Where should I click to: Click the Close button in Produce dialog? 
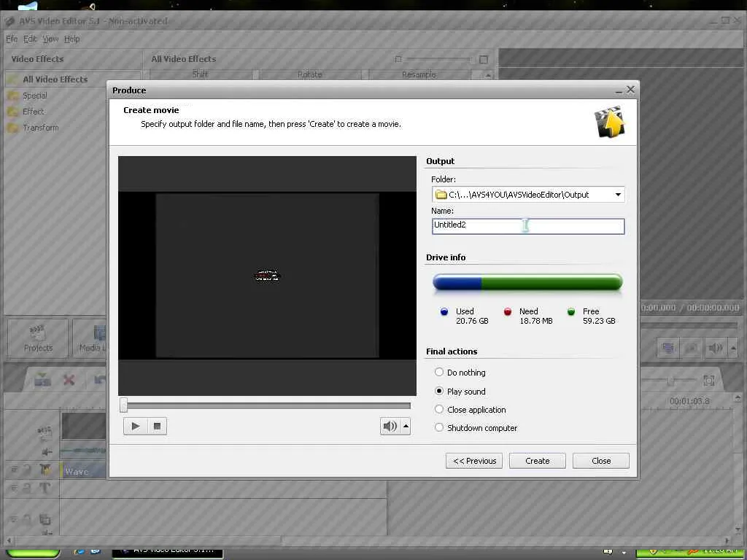(x=601, y=461)
